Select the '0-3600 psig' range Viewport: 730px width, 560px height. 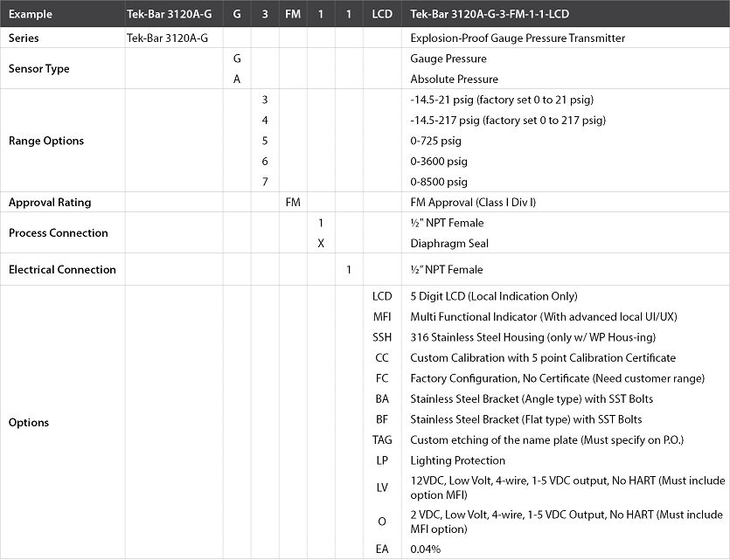click(x=439, y=162)
